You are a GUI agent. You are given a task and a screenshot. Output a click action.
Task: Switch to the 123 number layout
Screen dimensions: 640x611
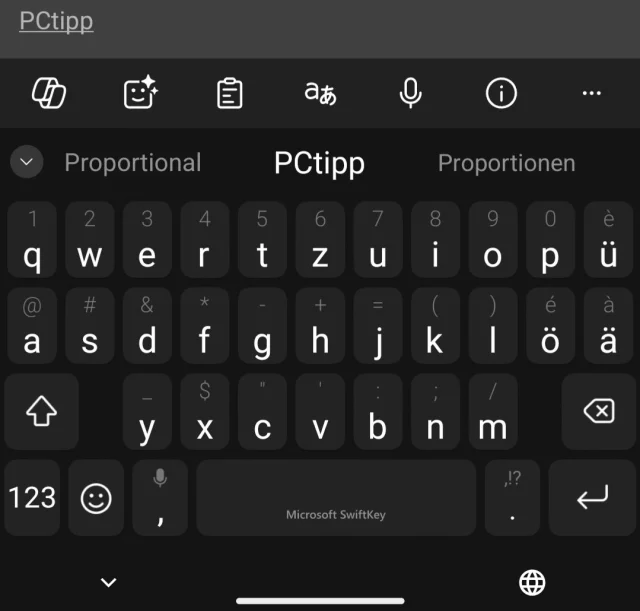click(32, 498)
